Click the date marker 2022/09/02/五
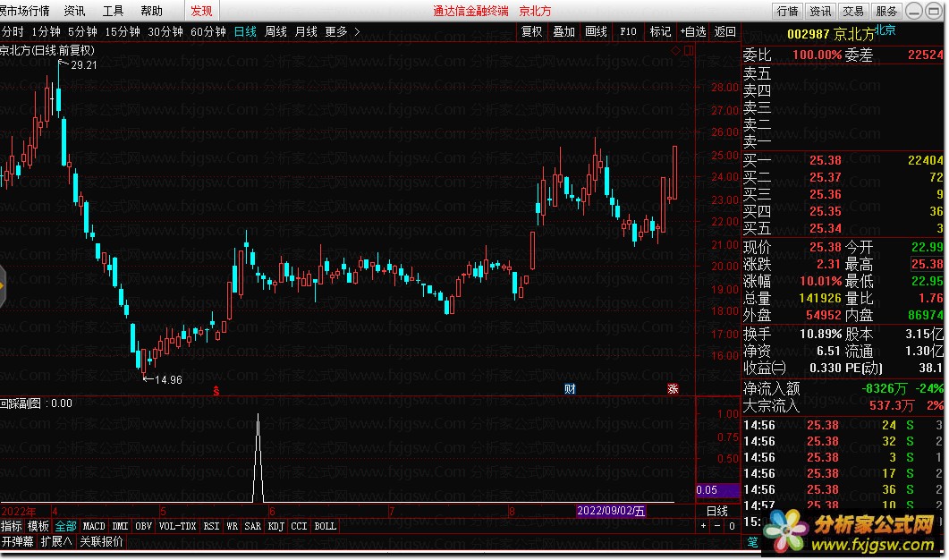Viewport: 949px width, 560px height. point(611,511)
